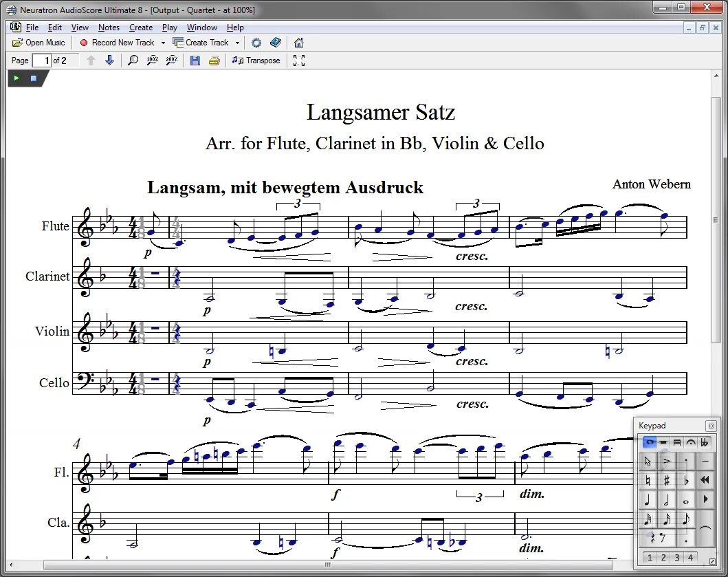Image resolution: width=728 pixels, height=577 pixels.
Task: Click the Create Track button
Action: tap(201, 43)
